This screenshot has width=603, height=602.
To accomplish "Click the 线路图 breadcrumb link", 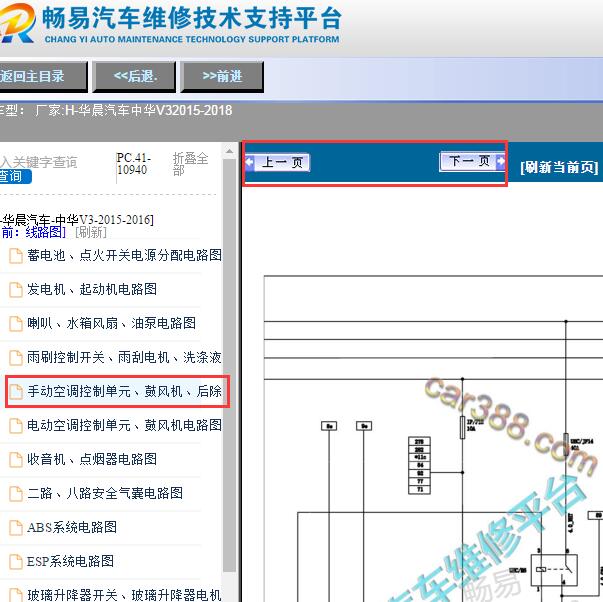I will point(43,232).
